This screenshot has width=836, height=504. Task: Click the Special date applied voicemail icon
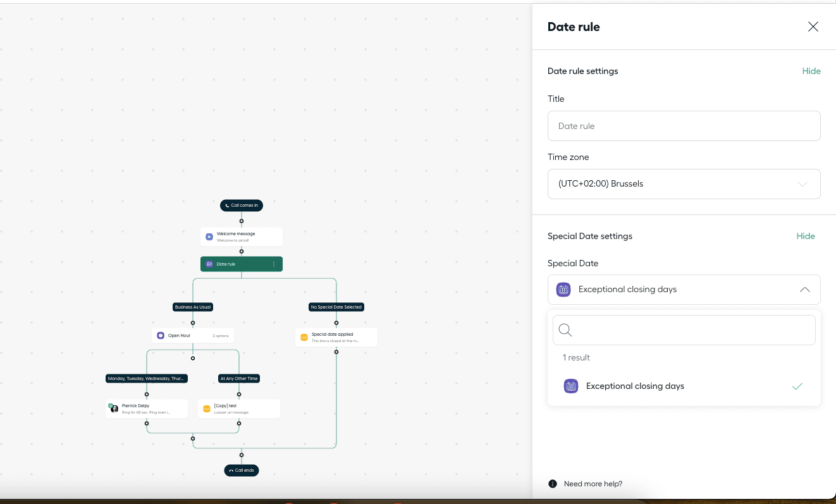[304, 337]
